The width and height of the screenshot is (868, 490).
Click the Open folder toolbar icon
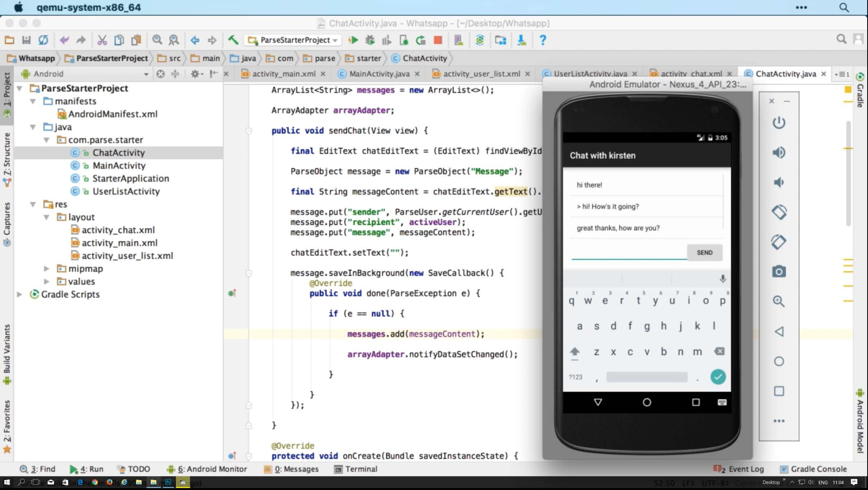click(x=9, y=40)
